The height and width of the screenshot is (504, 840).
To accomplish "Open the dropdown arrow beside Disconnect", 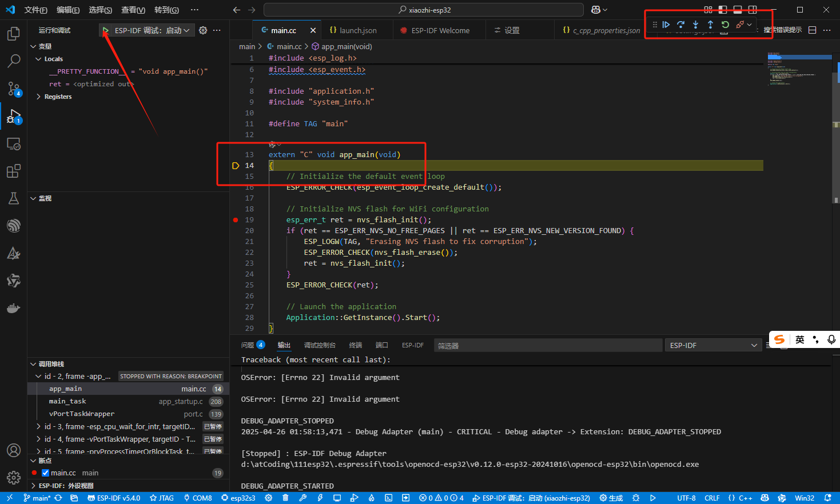I will [x=750, y=25].
